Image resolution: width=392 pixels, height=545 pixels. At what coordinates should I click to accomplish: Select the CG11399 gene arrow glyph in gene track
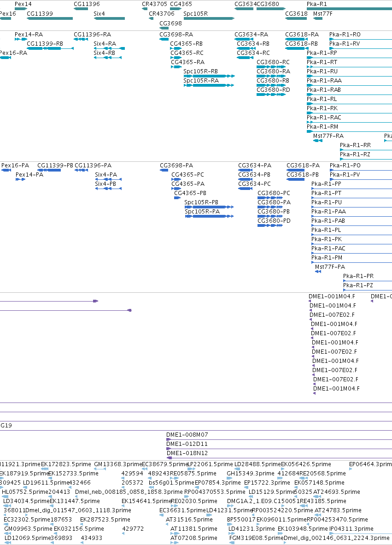tap(50, 18)
